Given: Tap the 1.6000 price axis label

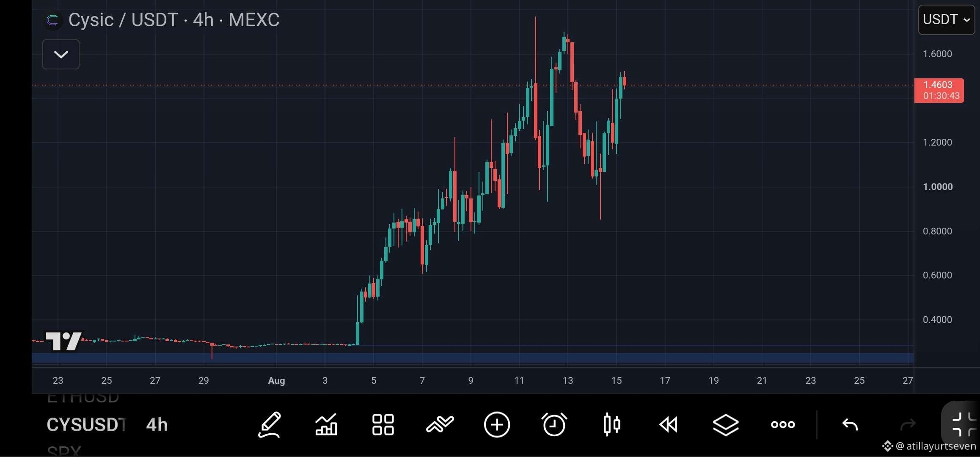Looking at the screenshot, I should [937, 54].
